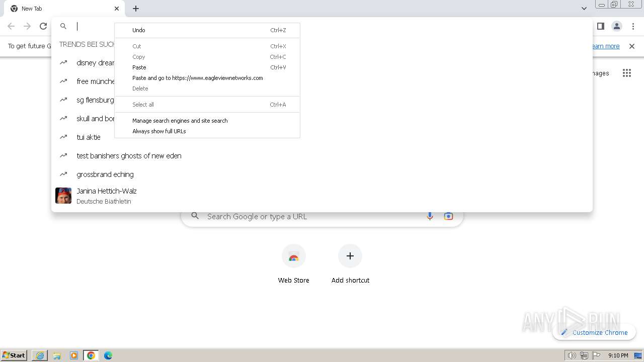
Task: Open the Chrome profile avatar
Action: coord(617,26)
